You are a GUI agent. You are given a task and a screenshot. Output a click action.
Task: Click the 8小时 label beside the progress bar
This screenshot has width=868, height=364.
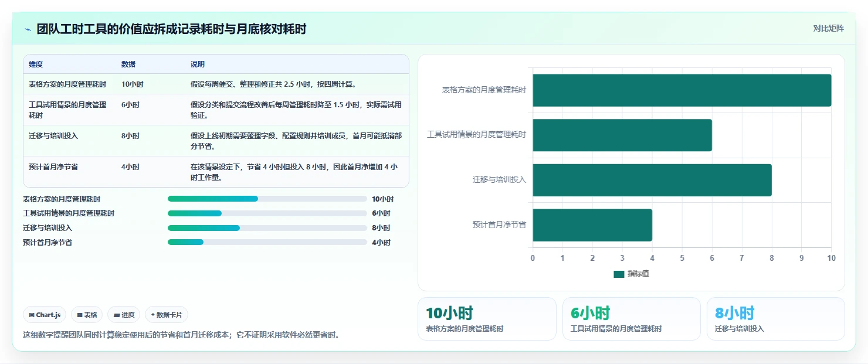click(381, 228)
